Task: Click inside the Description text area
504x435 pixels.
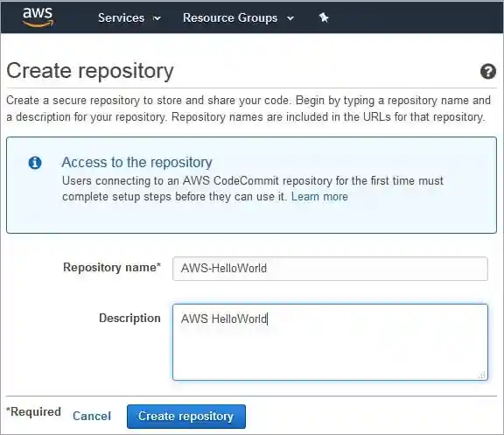Action: pyautogui.click(x=330, y=342)
